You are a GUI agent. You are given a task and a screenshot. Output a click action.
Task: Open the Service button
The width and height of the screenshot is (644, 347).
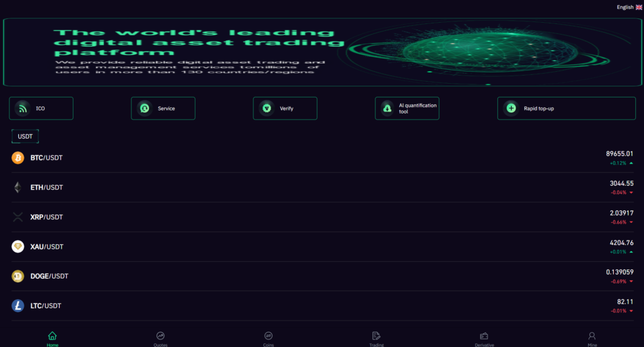163,108
